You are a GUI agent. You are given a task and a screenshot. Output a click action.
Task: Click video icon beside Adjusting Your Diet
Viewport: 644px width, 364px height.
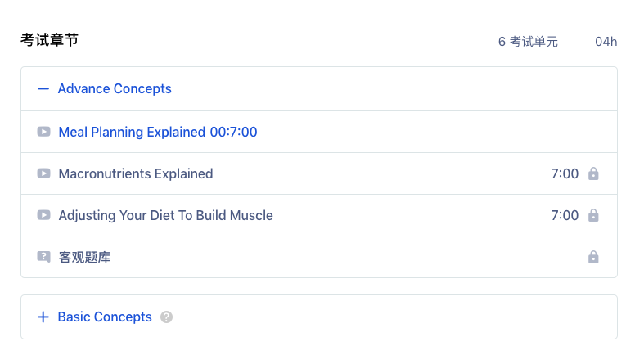pyautogui.click(x=43, y=215)
